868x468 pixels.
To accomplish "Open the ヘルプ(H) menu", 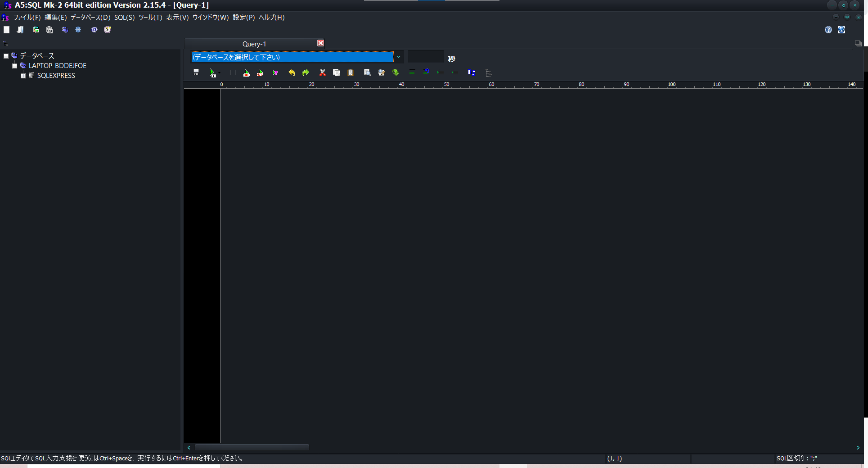I will tap(272, 18).
